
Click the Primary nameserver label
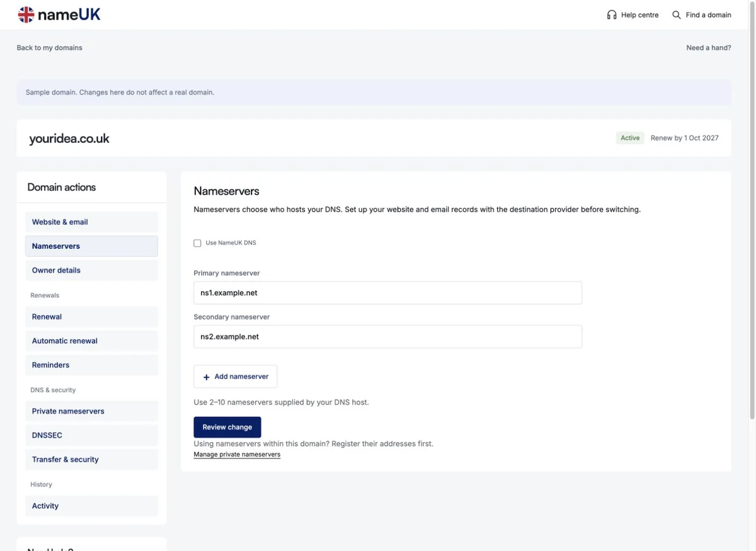(227, 273)
